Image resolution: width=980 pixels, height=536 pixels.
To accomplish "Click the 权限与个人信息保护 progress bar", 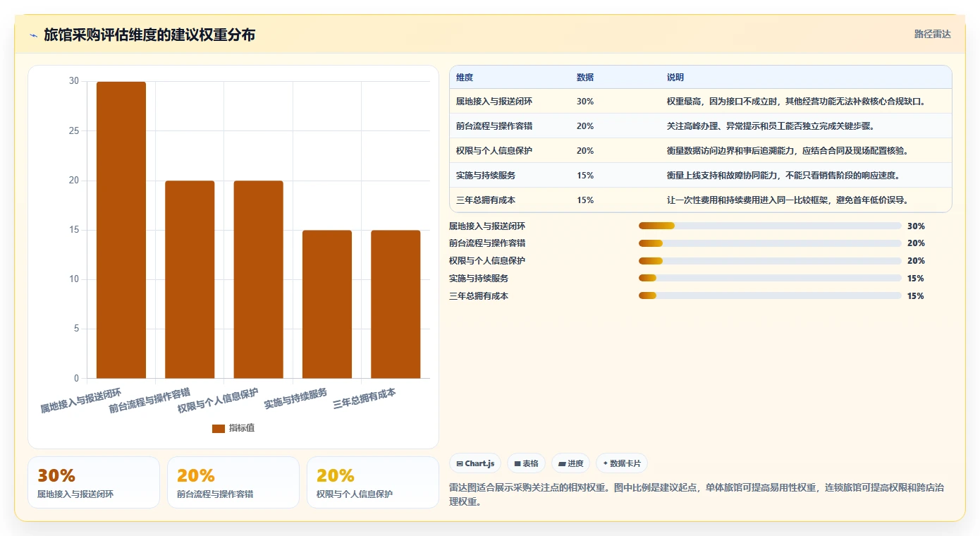I will tap(770, 261).
